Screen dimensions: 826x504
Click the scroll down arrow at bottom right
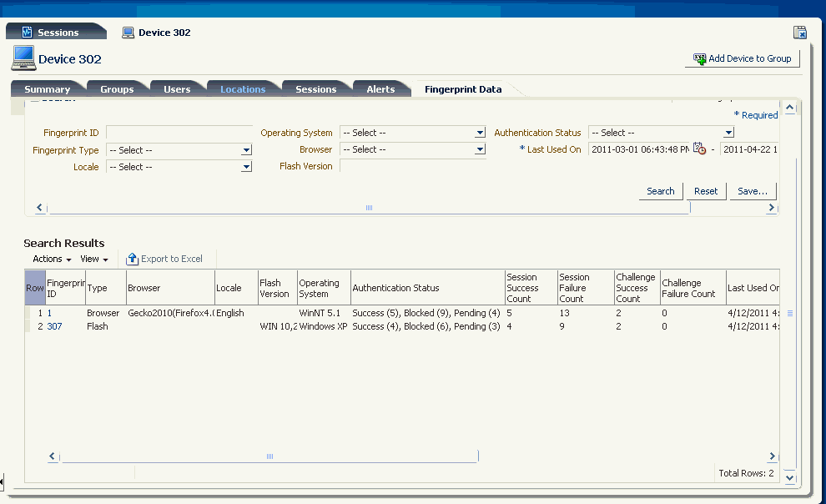789,477
